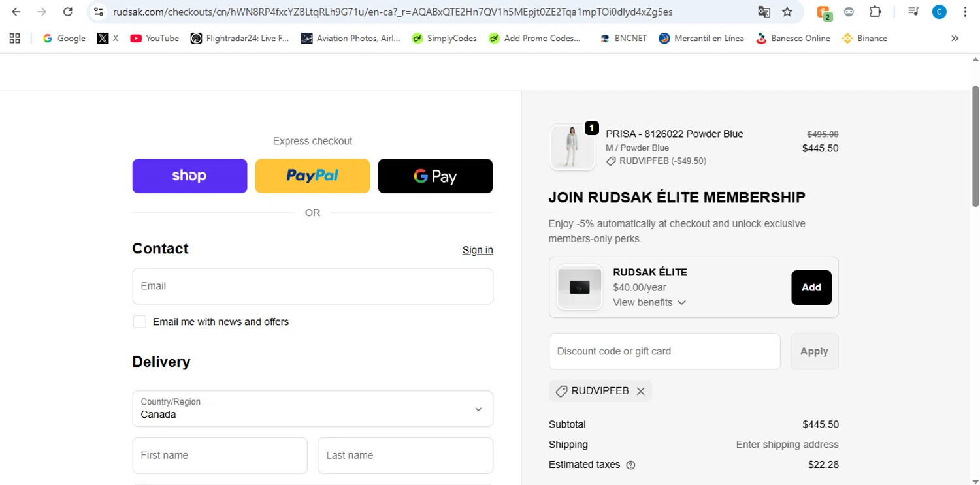Viewport: 980px width, 485px height.
Task: Pay with PayPal express checkout
Action: 312,176
